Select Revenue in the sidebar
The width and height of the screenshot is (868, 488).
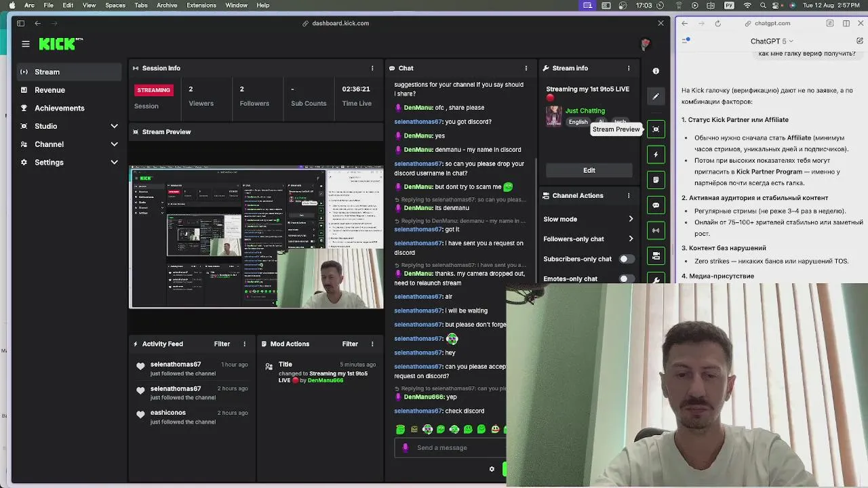[x=69, y=90]
